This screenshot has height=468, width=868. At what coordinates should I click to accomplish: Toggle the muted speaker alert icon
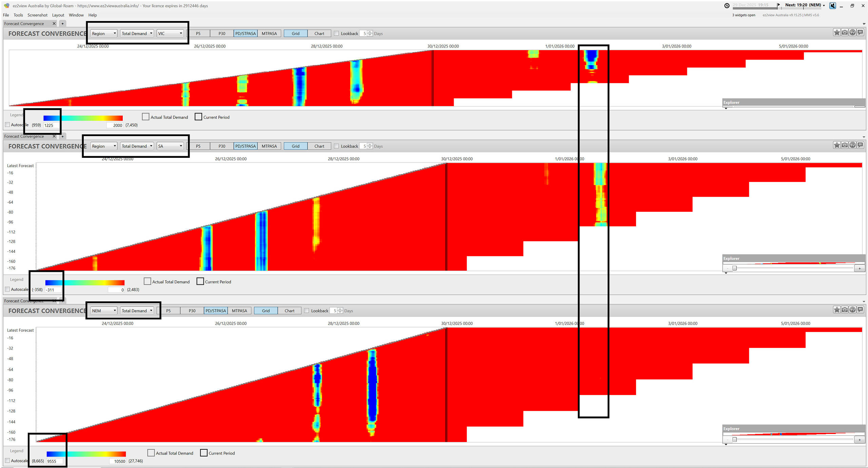pyautogui.click(x=832, y=5)
